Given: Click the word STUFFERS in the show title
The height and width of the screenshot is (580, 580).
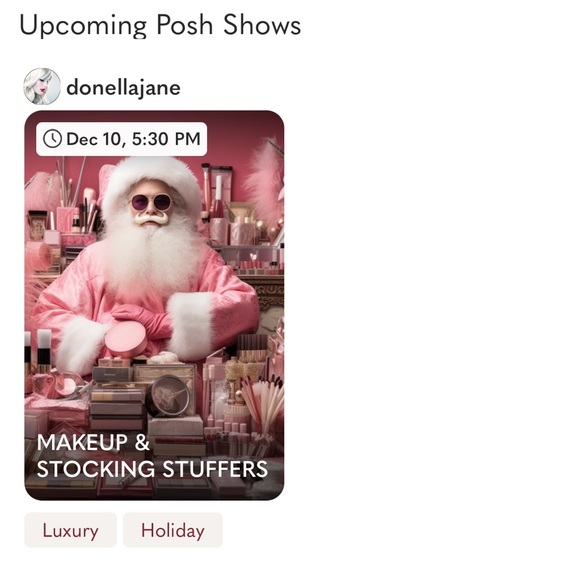Looking at the screenshot, I should point(215,469).
